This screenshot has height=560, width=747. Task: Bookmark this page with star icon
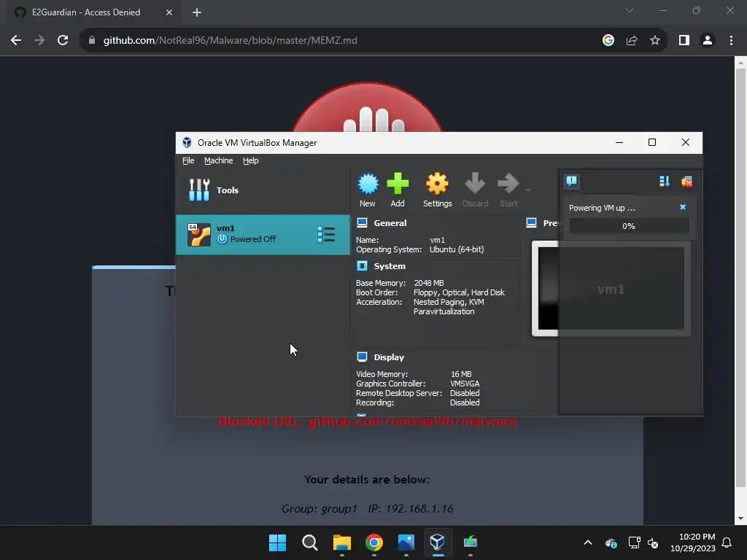(655, 41)
